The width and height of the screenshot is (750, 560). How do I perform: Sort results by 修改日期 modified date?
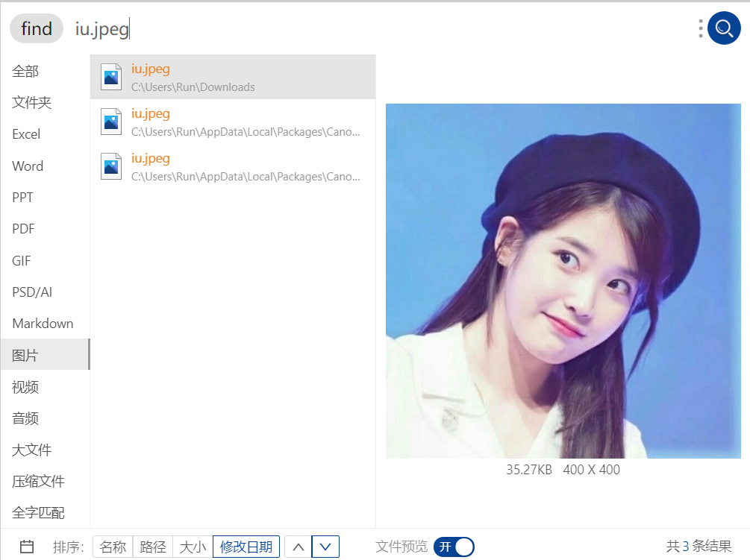[246, 547]
